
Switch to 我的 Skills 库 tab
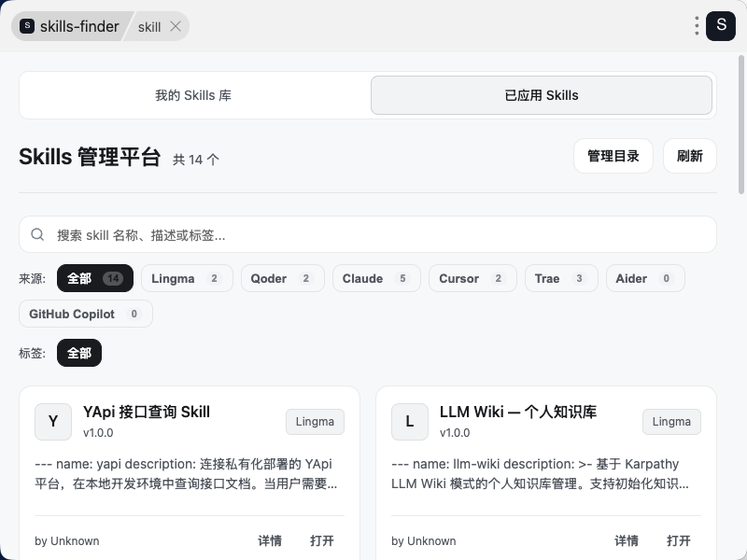(x=193, y=95)
